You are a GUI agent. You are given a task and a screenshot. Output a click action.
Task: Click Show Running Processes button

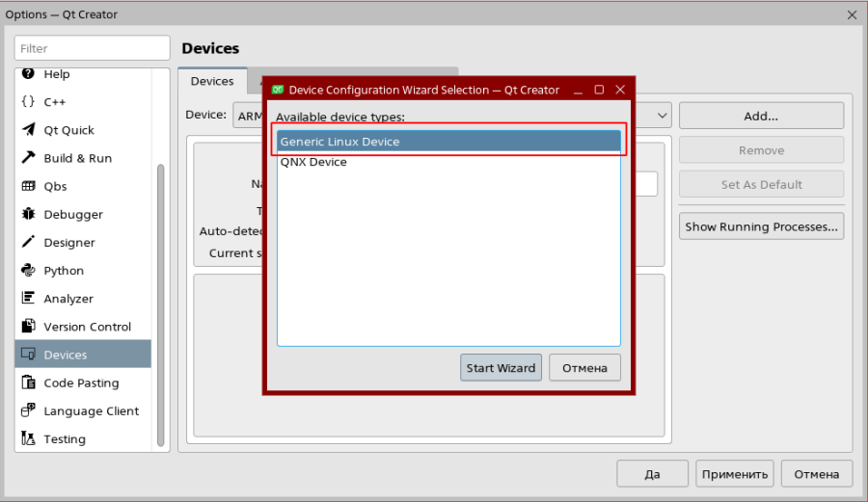761,227
